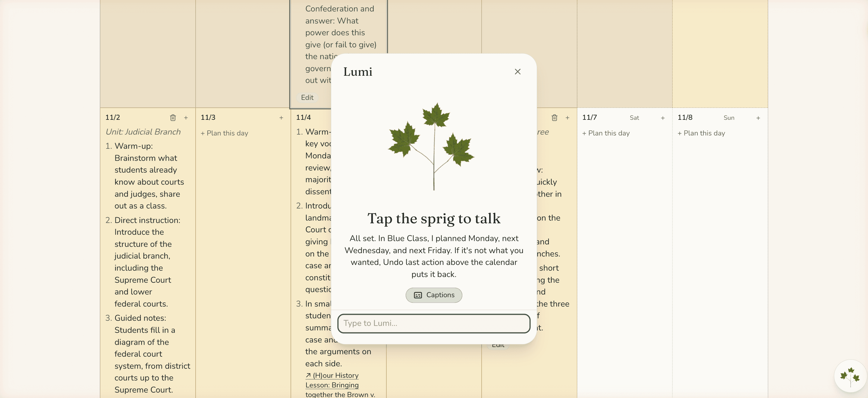Add item to 11/7 Sat with plus icon
The image size is (868, 398).
(x=663, y=118)
